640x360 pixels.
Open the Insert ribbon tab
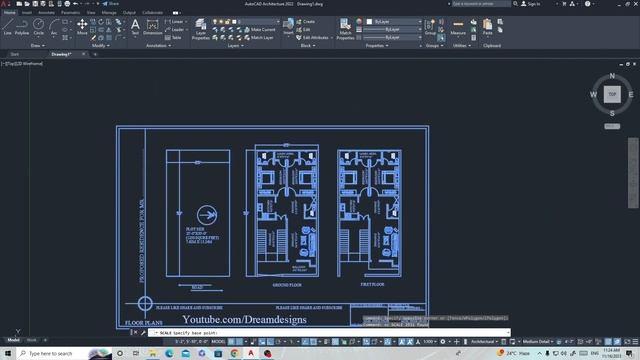click(x=27, y=13)
